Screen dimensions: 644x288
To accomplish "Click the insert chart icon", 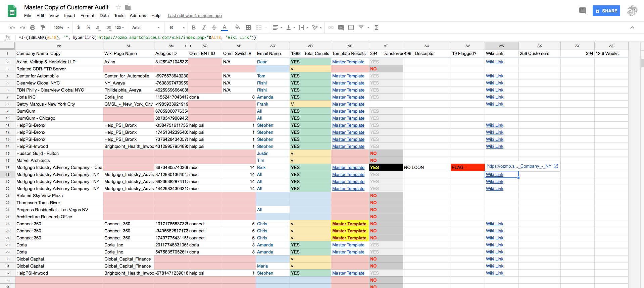I will pos(351,27).
